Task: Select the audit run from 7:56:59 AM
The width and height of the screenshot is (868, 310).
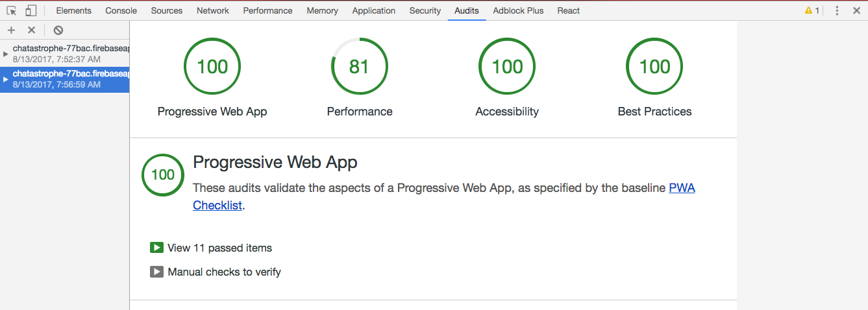Action: 64,79
